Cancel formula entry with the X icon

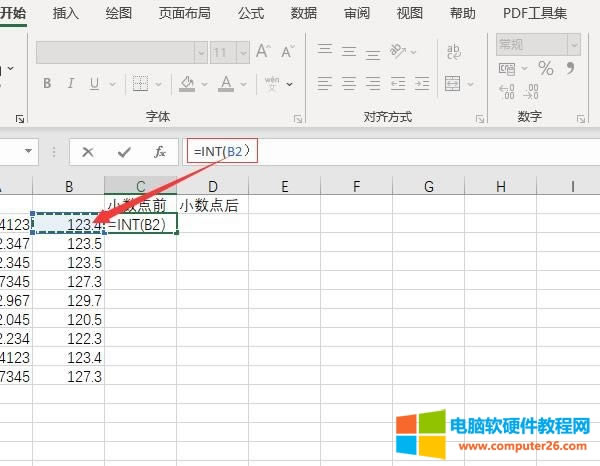pos(88,152)
